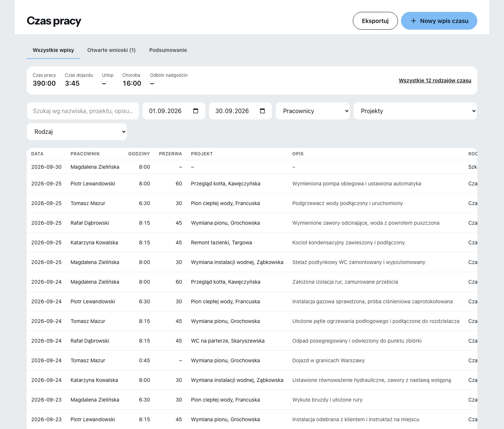The image size is (504, 429).
Task: Click description Wykute bruzdy i ułożone rury
Action: (327, 400)
